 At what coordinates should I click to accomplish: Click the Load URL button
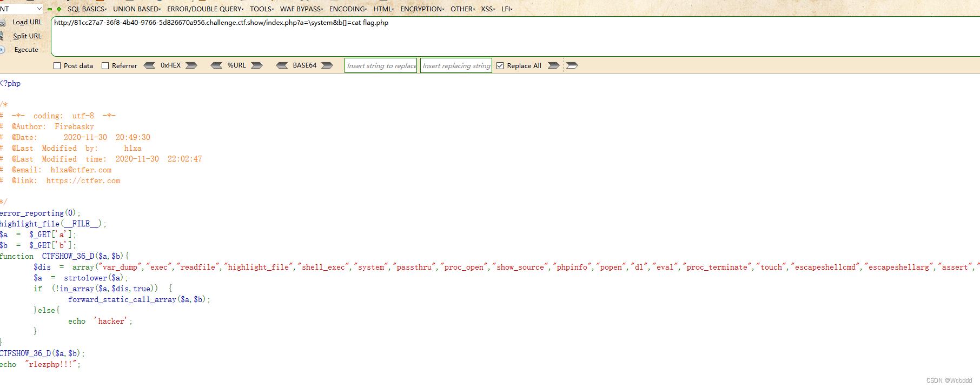[x=27, y=22]
